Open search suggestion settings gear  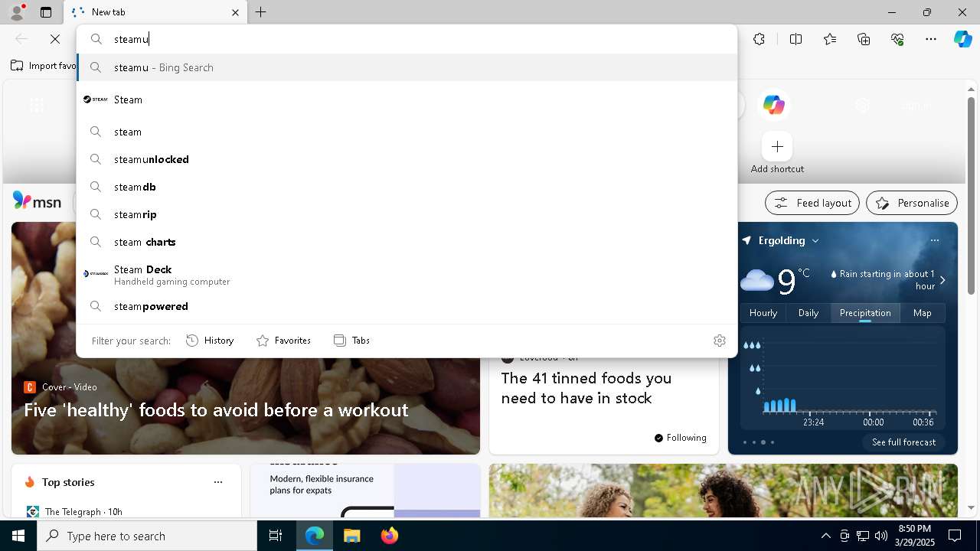coord(720,341)
